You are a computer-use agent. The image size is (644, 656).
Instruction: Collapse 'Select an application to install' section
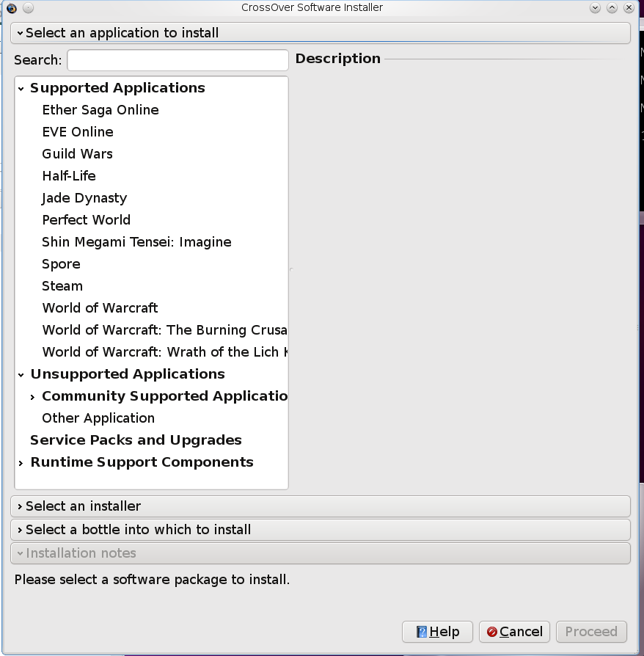[321, 32]
